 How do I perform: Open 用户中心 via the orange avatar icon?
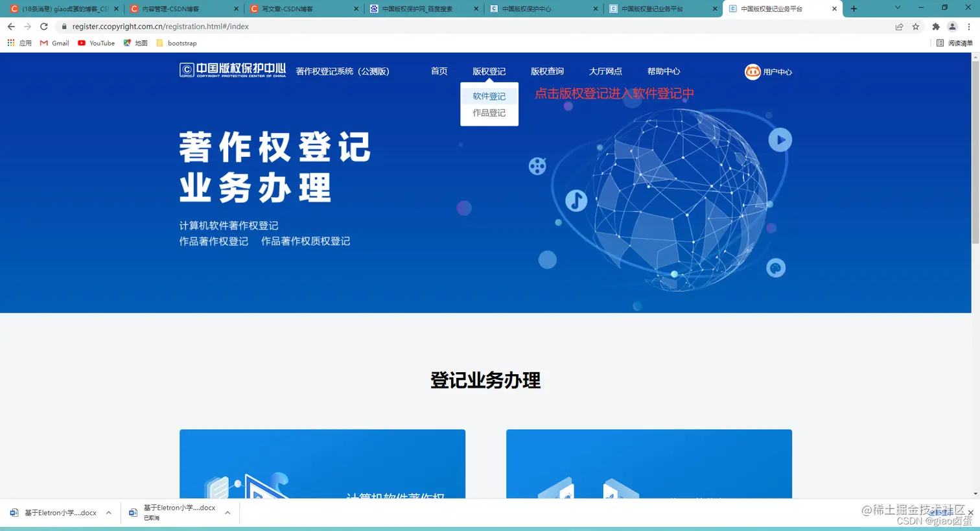(752, 72)
